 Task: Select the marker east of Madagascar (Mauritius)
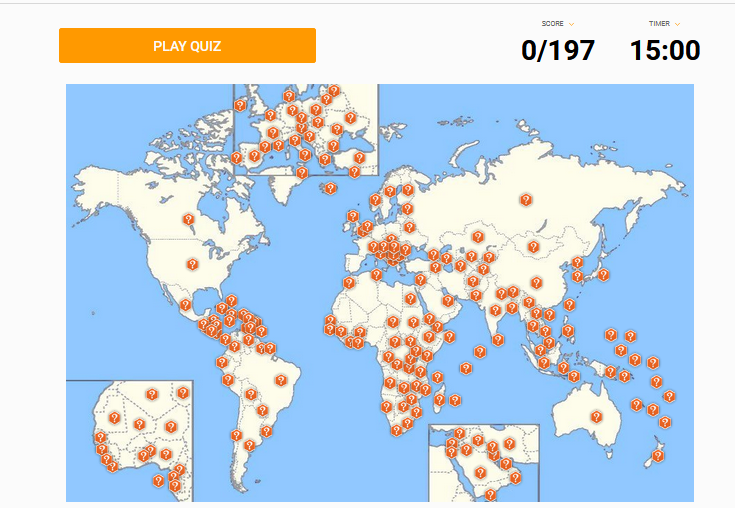(455, 400)
